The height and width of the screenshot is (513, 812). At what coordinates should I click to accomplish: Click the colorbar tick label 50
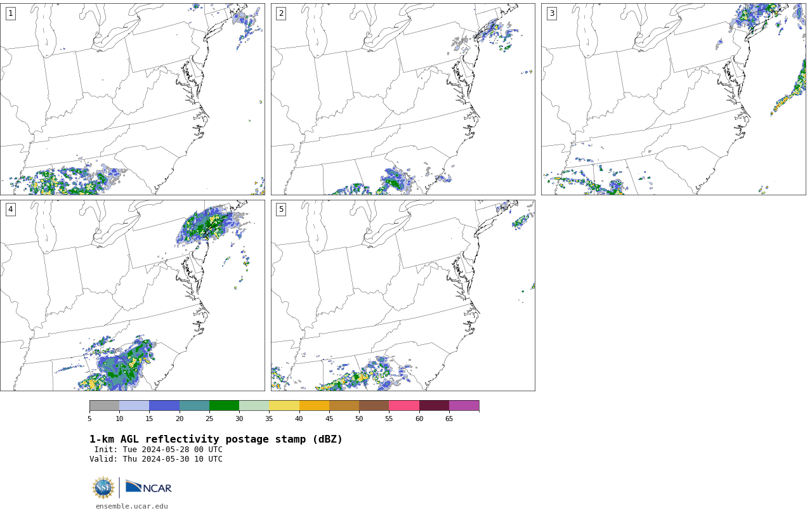(359, 419)
